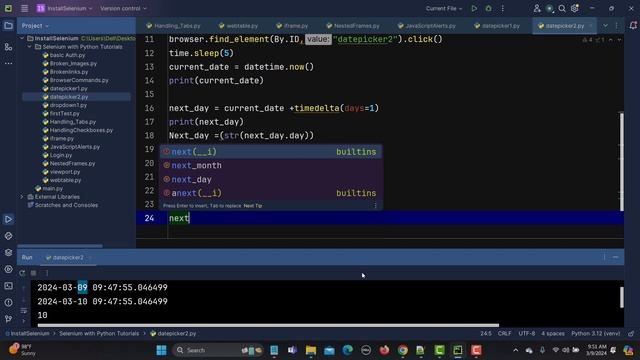Click Python 3.12 interpreter status widget
Screen dimensions: 640x360
[x=596, y=333]
